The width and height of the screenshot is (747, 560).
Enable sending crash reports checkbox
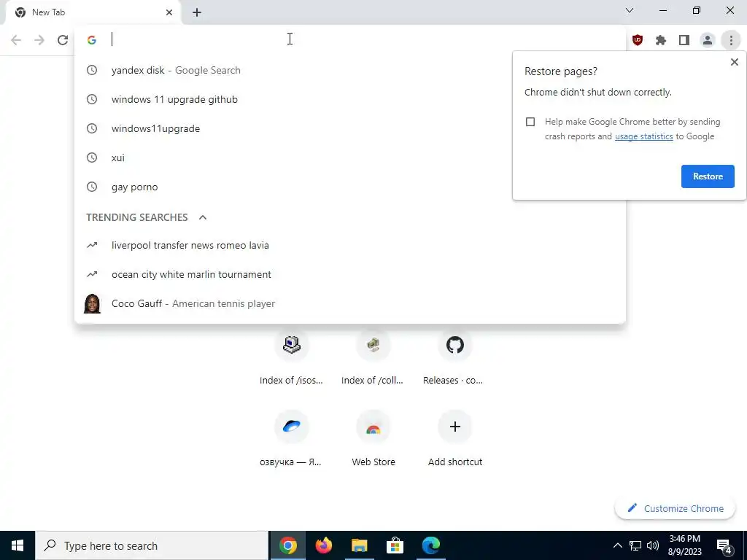pos(530,122)
